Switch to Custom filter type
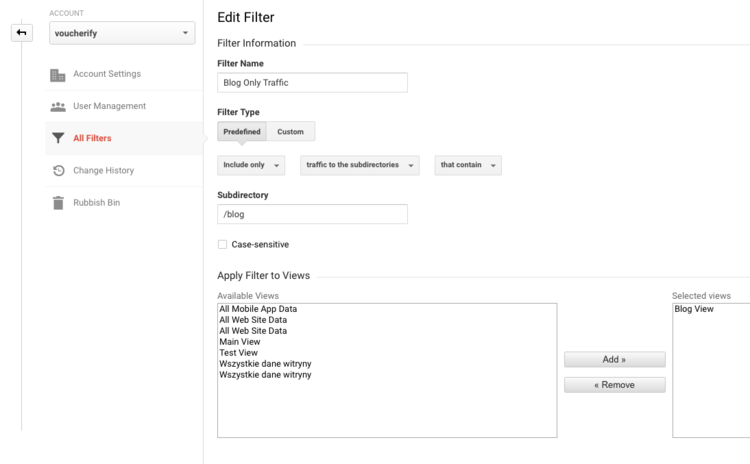Screen dimensions: 750x464 290,132
